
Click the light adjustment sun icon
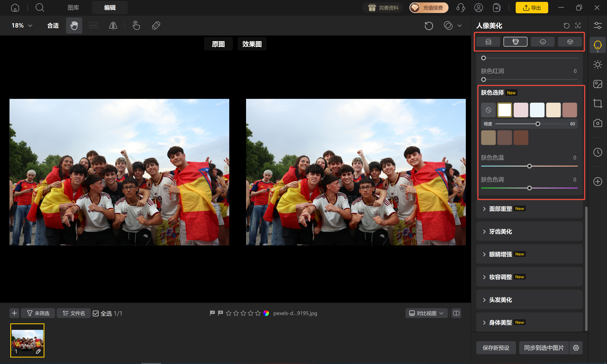pyautogui.click(x=598, y=64)
